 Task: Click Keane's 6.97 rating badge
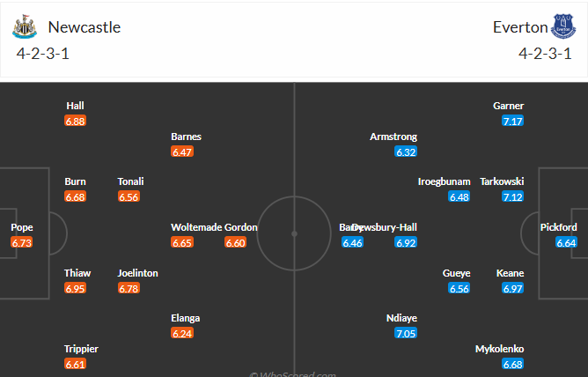tap(513, 288)
